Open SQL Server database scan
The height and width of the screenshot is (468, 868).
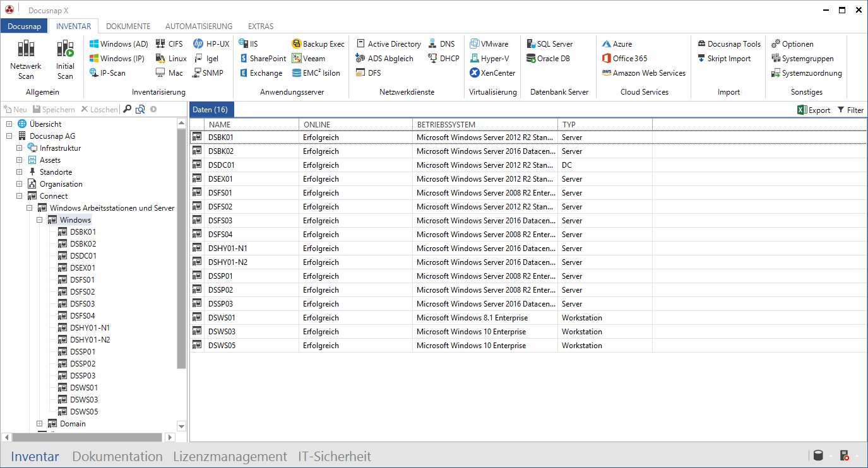pyautogui.click(x=550, y=44)
